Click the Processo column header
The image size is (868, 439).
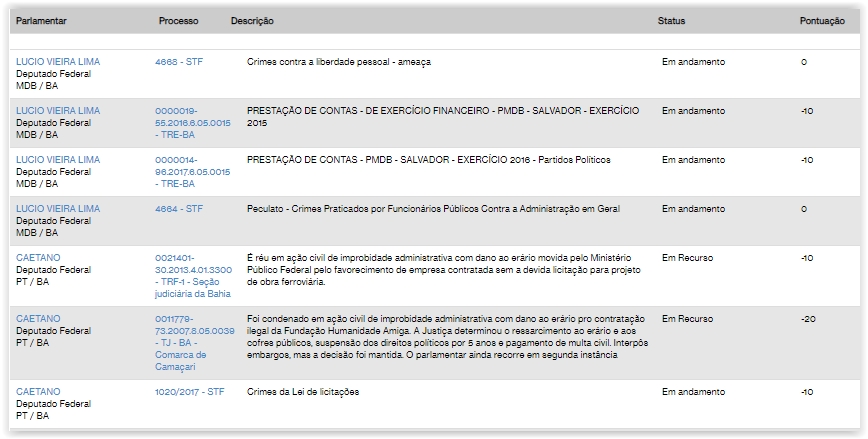pyautogui.click(x=178, y=21)
